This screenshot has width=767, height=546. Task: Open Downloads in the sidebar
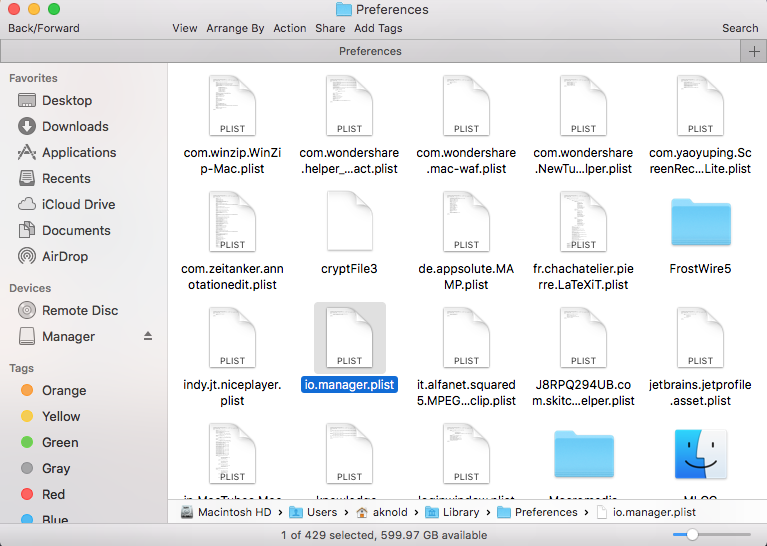[75, 126]
